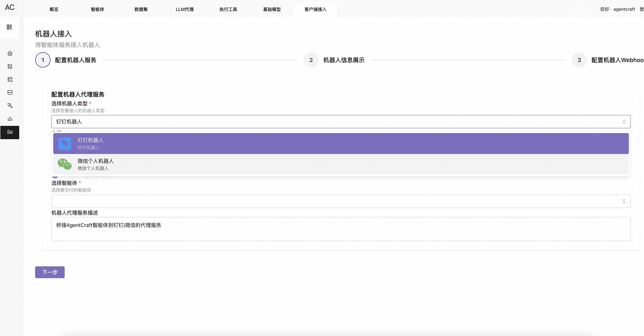Click the 选择机器人类型 label
The image size is (644, 336).
click(x=69, y=103)
